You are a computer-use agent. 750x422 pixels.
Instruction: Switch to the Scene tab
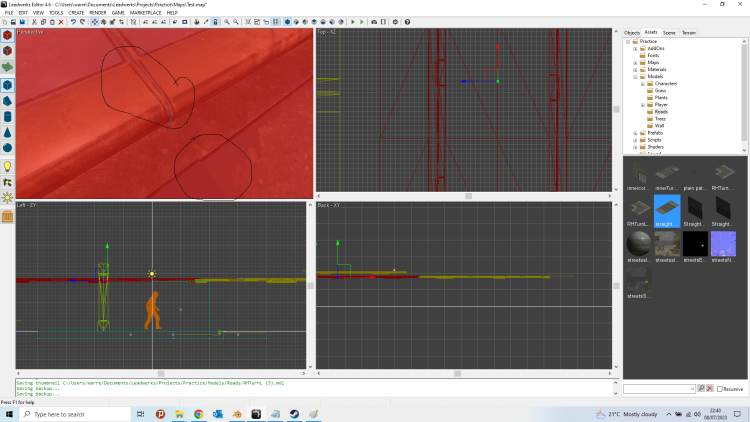coord(669,32)
